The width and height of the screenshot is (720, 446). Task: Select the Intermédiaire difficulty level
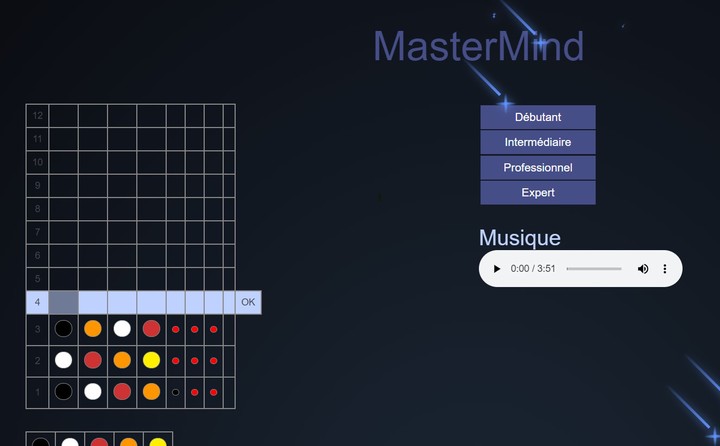(x=538, y=142)
